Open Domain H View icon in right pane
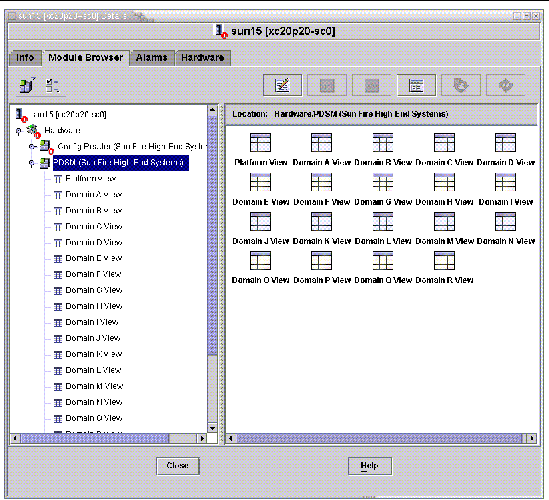Image resolution: width=549 pixels, height=500 pixels. point(444,182)
